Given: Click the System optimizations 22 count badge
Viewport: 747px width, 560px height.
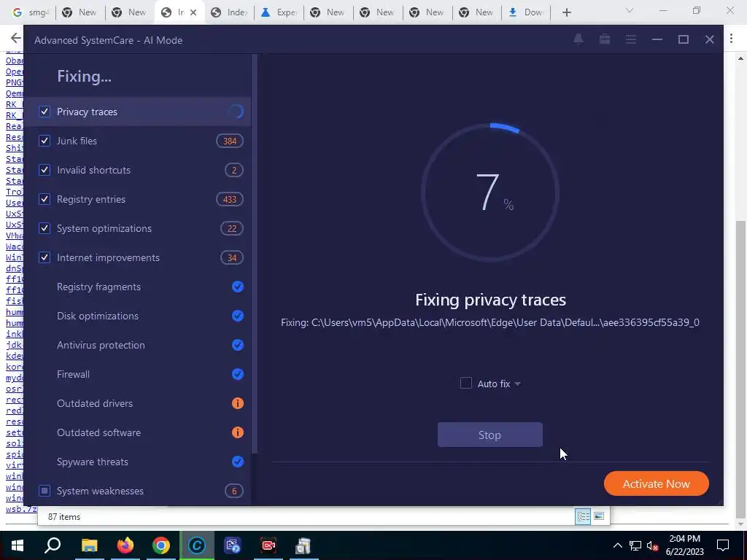Looking at the screenshot, I should (231, 228).
